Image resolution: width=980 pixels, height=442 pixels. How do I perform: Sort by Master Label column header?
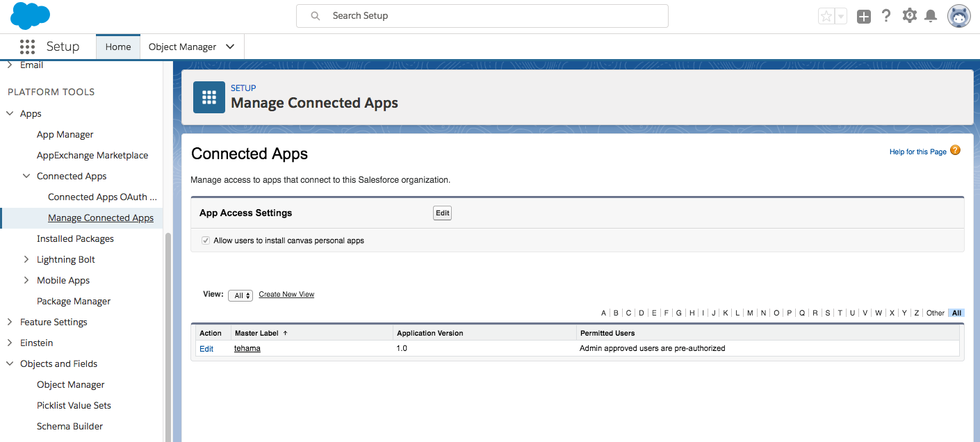click(256, 334)
